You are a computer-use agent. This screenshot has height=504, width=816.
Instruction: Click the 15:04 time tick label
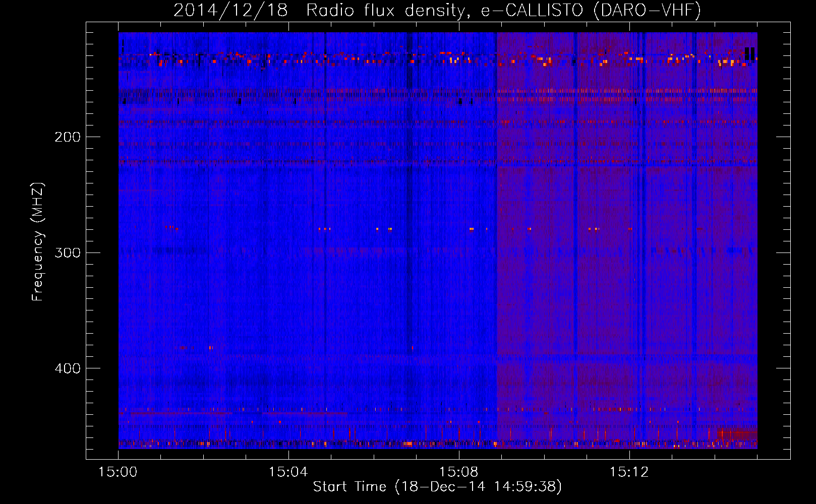(x=288, y=472)
